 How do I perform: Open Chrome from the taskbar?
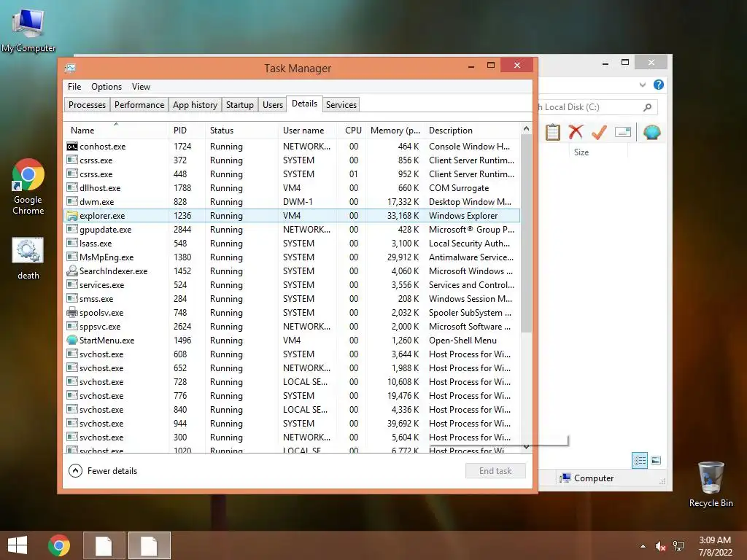pyautogui.click(x=59, y=545)
